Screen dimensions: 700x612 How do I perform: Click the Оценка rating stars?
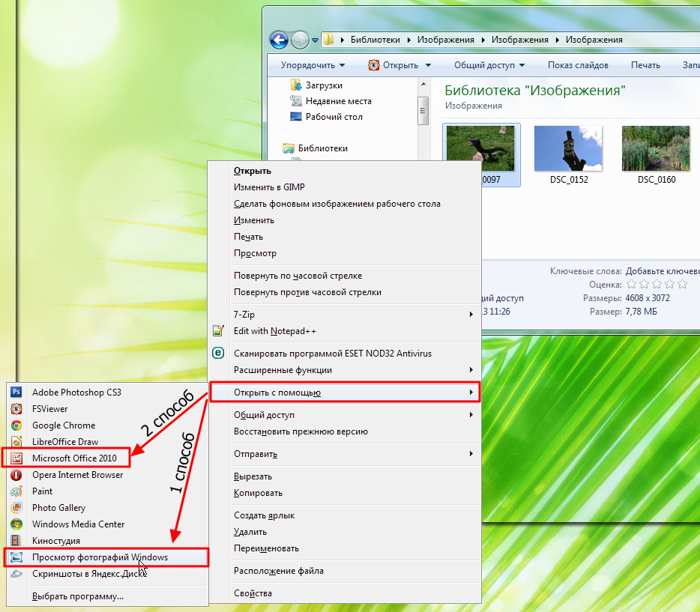click(657, 284)
